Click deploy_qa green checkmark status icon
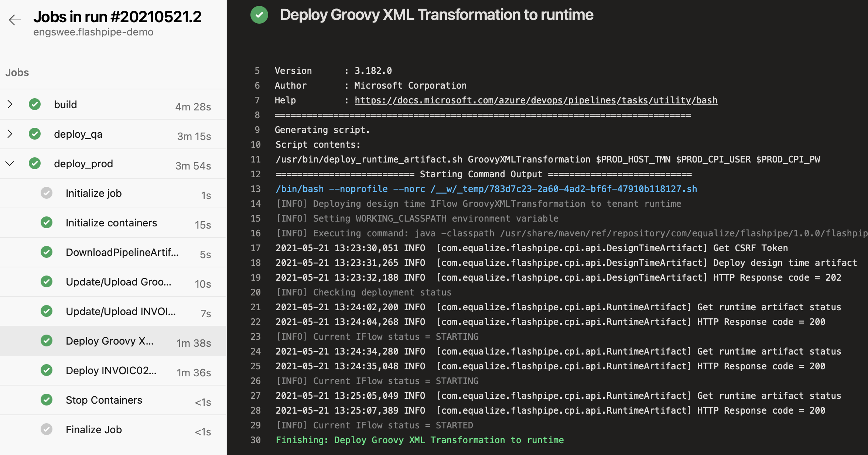Screen dimensions: 868x455 [35, 134]
